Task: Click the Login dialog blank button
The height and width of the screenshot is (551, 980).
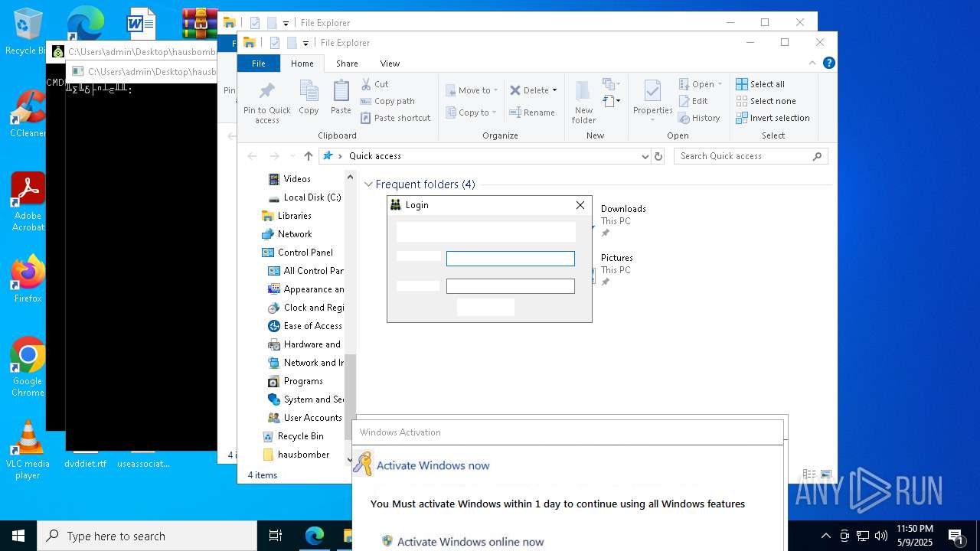Action: (485, 307)
